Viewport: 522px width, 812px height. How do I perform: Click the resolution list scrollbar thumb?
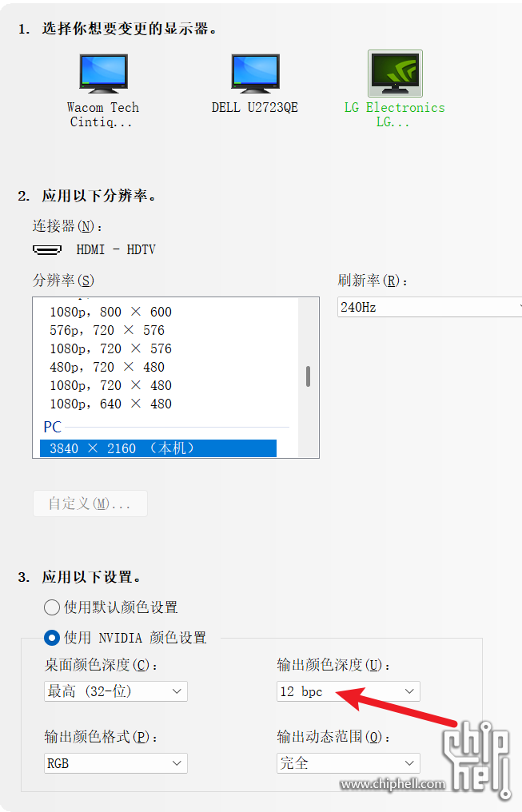coord(308,376)
